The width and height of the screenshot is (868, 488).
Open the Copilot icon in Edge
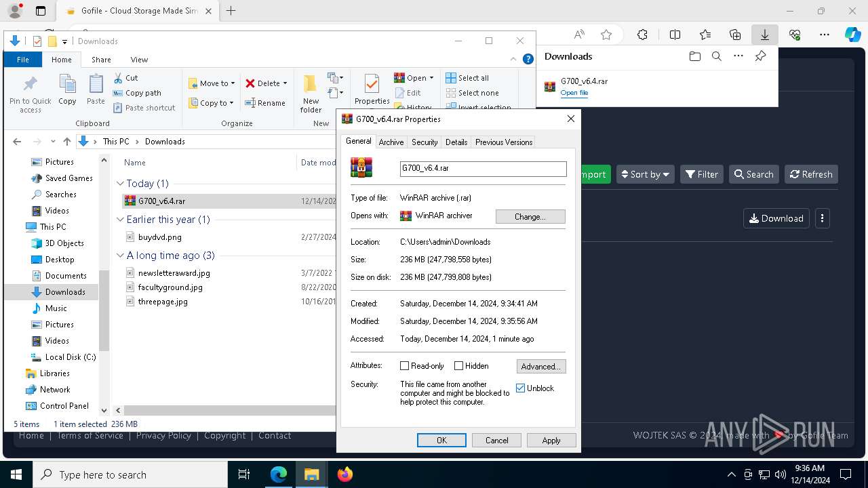coord(852,35)
